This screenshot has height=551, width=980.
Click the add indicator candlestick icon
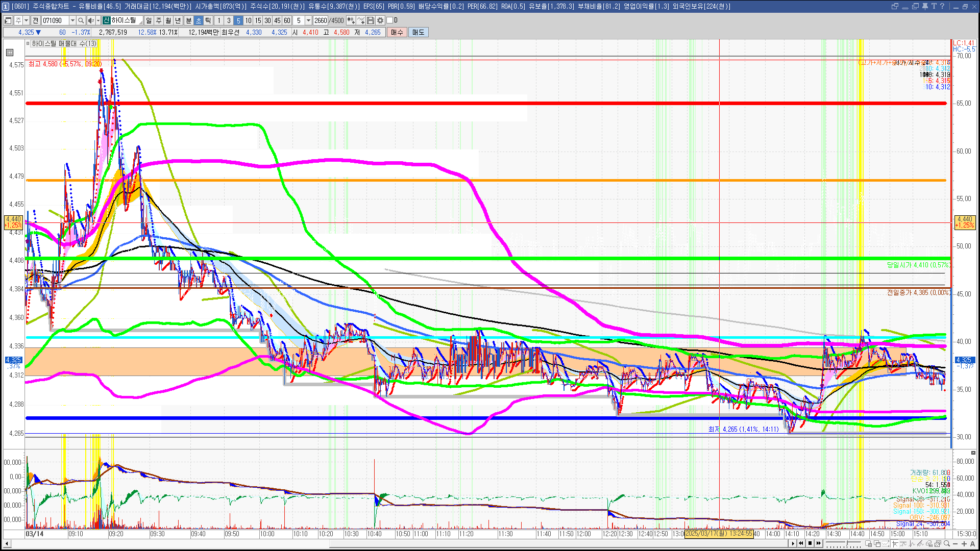351,20
